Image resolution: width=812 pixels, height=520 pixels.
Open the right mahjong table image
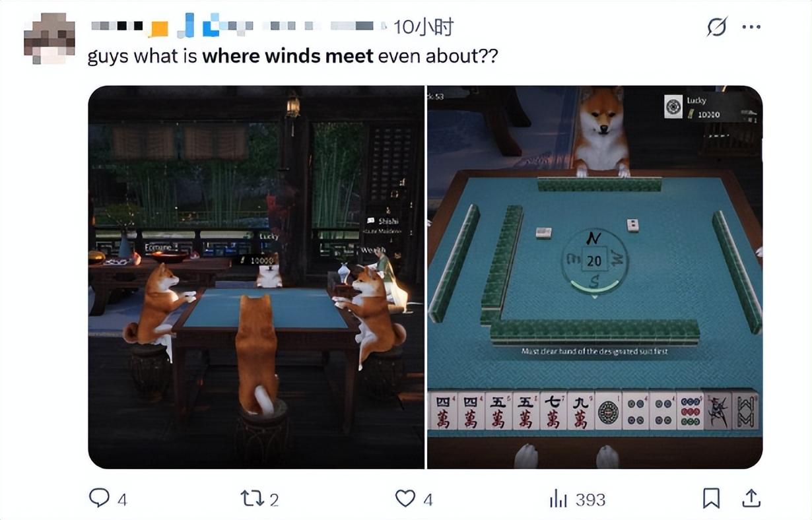[x=595, y=277]
